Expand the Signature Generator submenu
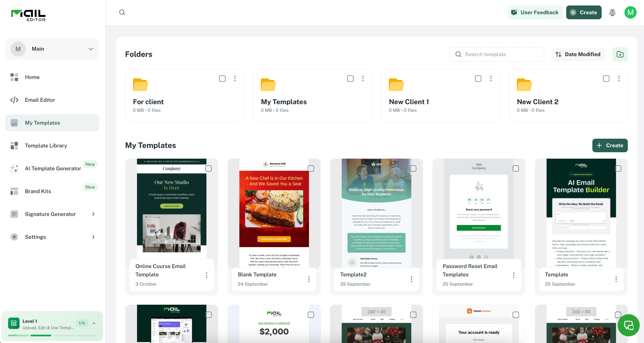 tap(93, 214)
